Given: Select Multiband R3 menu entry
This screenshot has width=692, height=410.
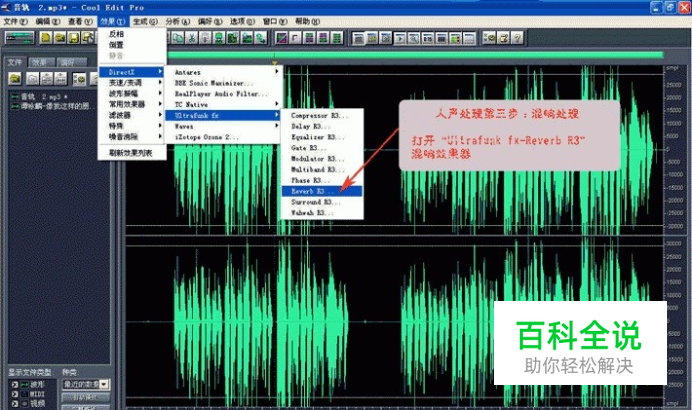Looking at the screenshot, I should point(322,169).
